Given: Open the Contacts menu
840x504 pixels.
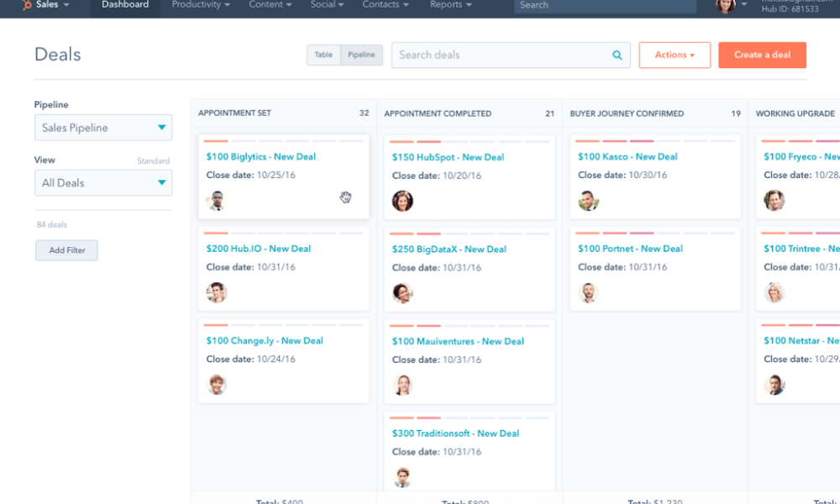Looking at the screenshot, I should [386, 5].
